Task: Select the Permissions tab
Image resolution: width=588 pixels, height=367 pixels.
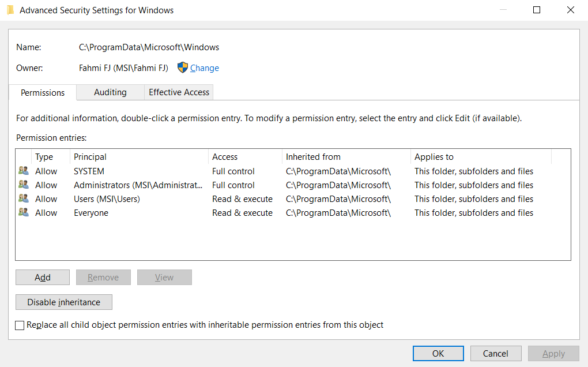Action: point(43,92)
